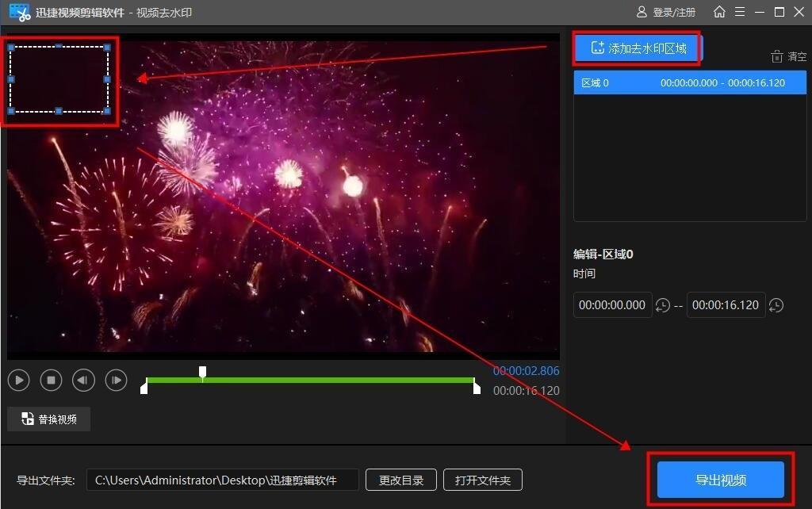Step forward to next frame

click(x=116, y=381)
